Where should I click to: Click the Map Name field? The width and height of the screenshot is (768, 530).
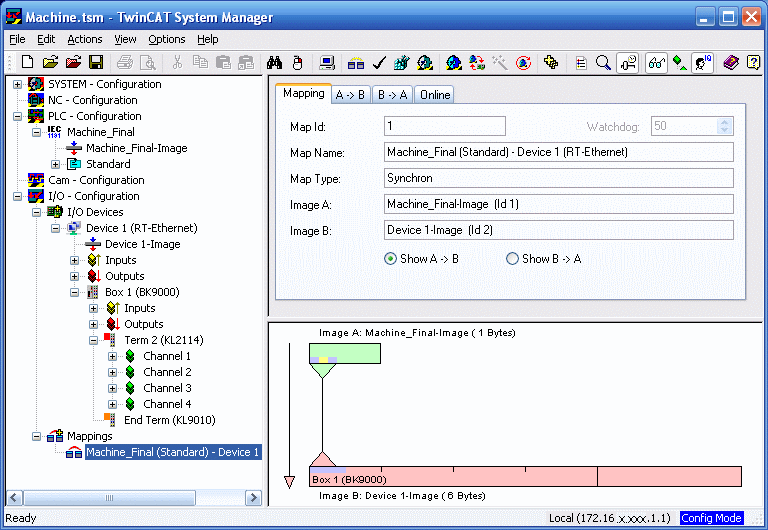559,152
